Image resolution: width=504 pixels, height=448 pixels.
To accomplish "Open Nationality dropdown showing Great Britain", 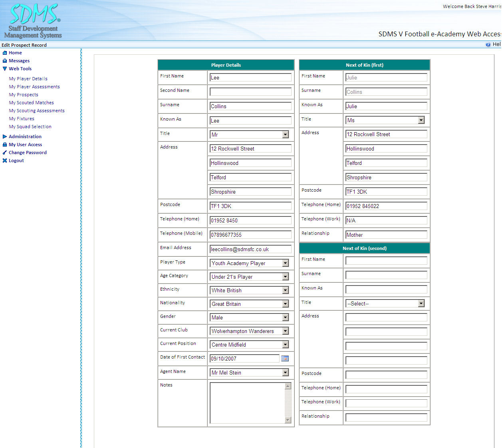I will click(250, 304).
